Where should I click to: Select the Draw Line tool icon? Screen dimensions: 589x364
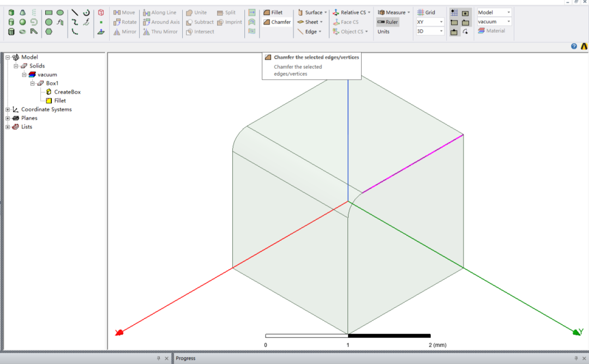pyautogui.click(x=75, y=13)
